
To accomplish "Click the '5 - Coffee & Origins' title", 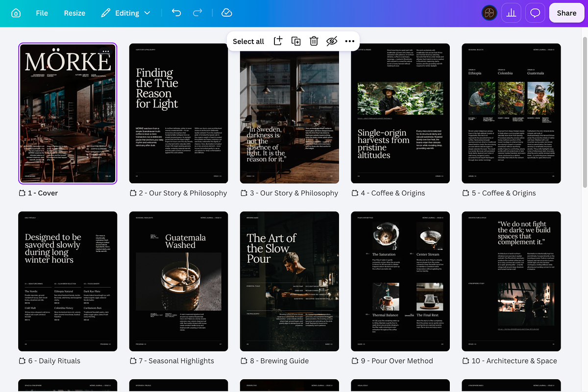I will click(504, 193).
